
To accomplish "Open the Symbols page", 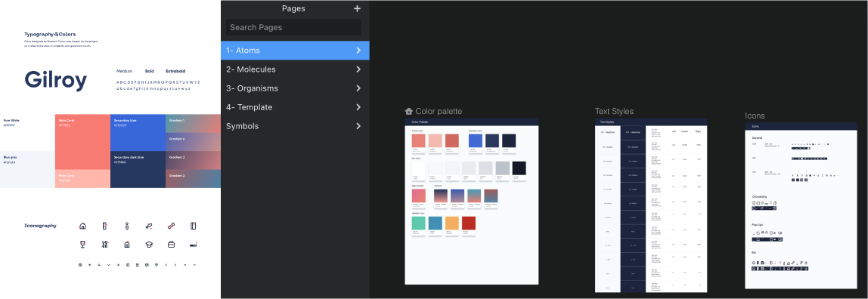I will tap(295, 126).
